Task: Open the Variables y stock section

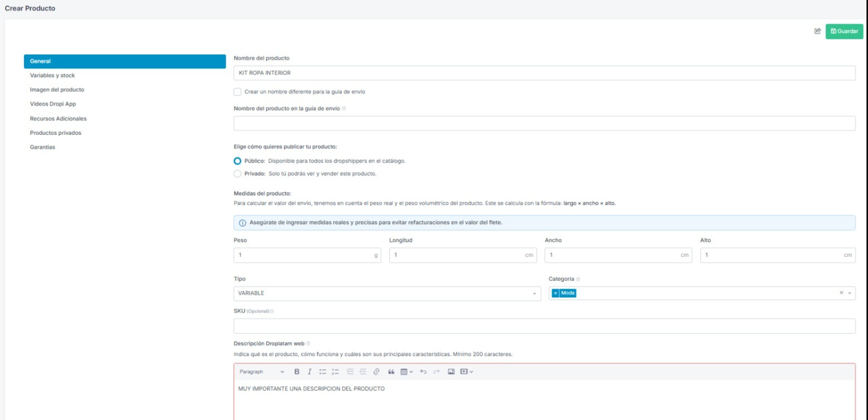Action: (x=52, y=76)
